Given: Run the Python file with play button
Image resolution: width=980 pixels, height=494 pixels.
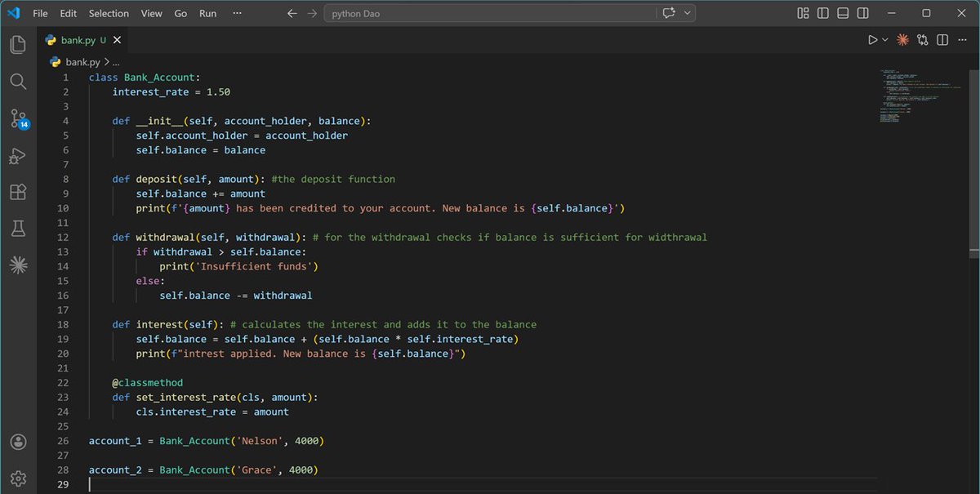Looking at the screenshot, I should [x=872, y=39].
